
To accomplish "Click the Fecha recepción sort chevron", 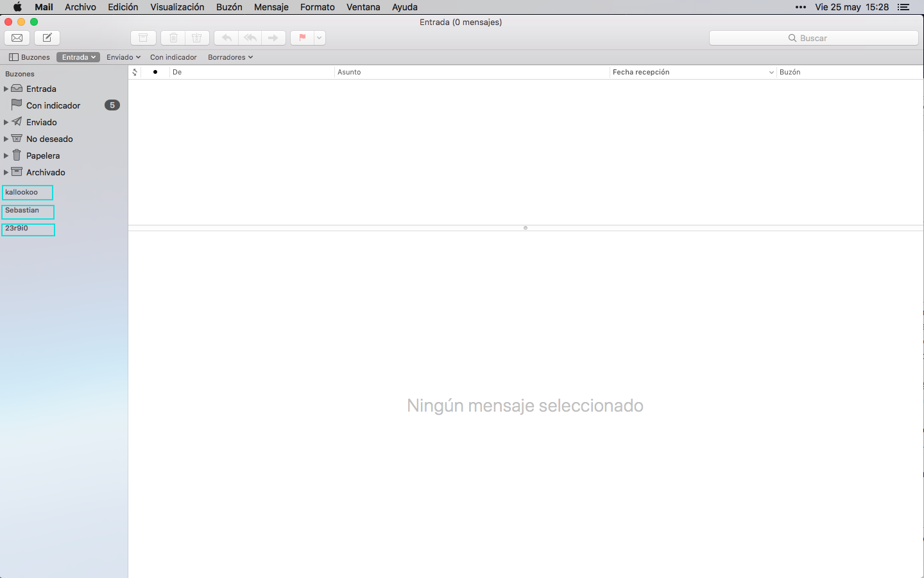I will point(771,73).
